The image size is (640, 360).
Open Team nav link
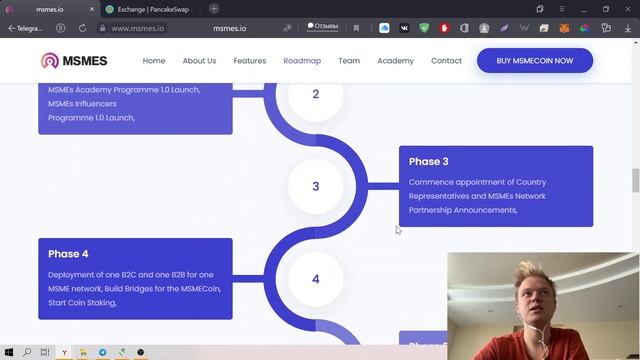click(349, 61)
